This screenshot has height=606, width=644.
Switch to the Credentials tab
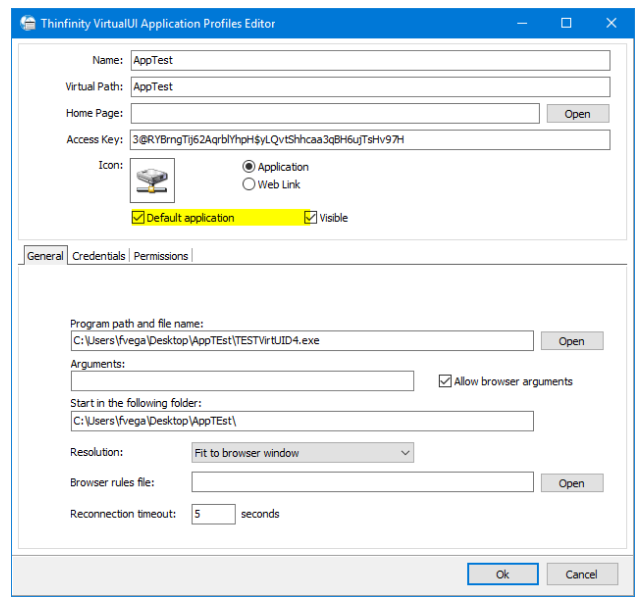(99, 256)
